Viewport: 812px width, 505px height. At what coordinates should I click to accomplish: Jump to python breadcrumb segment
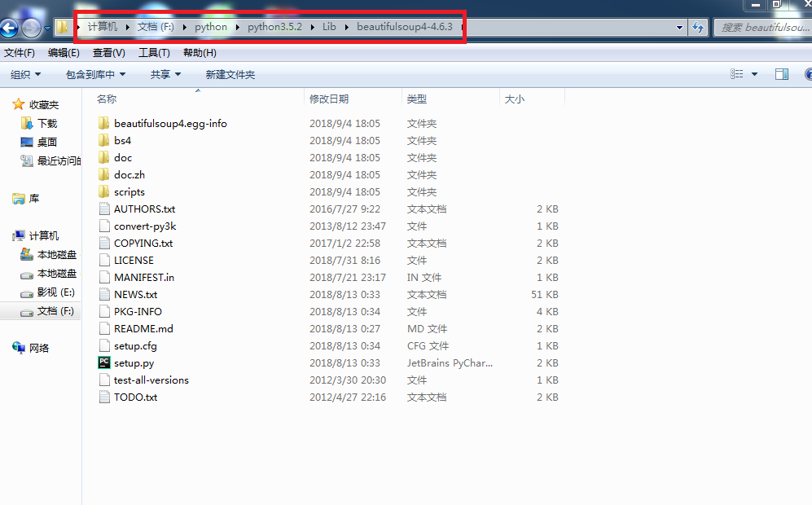(211, 26)
